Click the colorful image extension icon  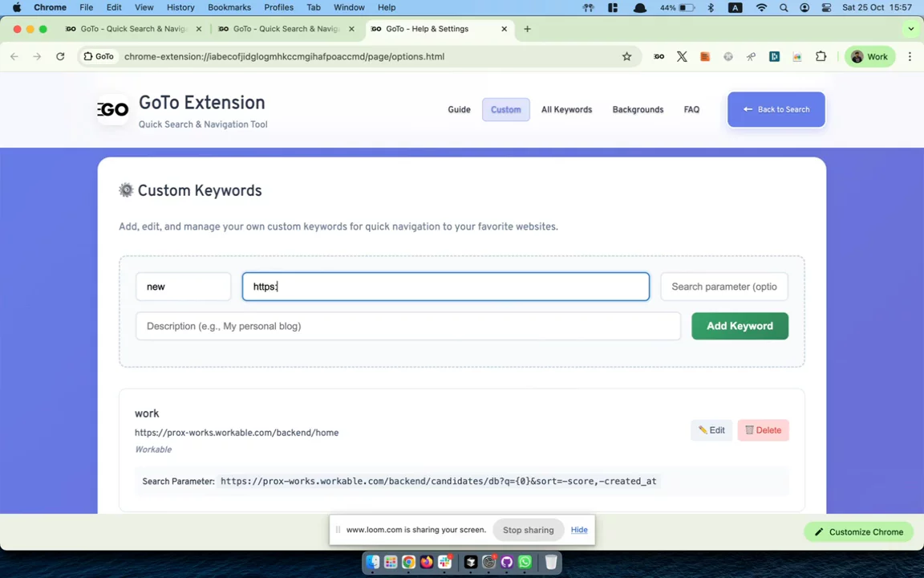(796, 57)
